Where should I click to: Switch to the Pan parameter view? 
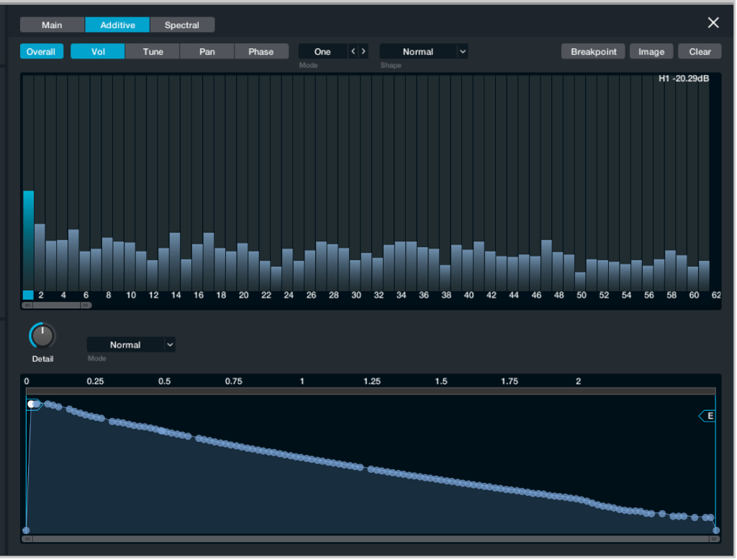(x=207, y=52)
